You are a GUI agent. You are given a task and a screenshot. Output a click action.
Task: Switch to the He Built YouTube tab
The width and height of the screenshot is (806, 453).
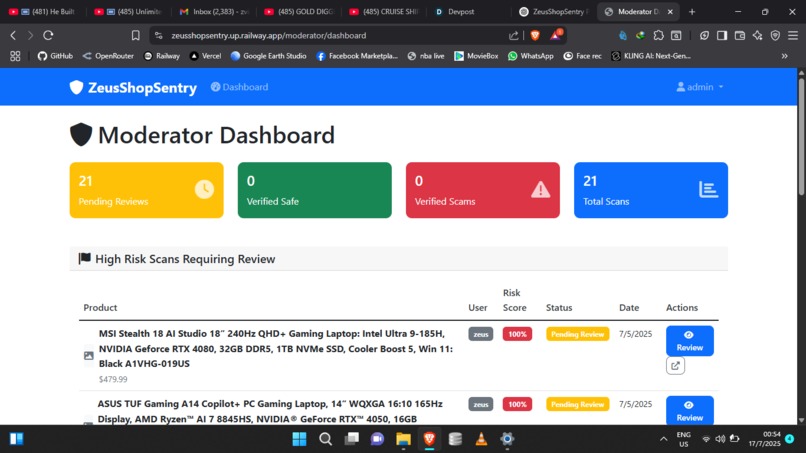tap(42, 11)
